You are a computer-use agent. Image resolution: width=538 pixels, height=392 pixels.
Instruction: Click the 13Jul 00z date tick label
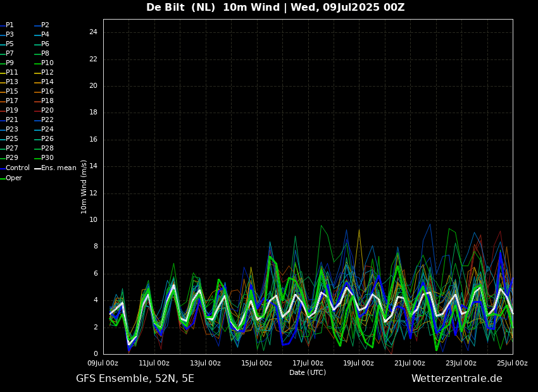click(x=205, y=363)
